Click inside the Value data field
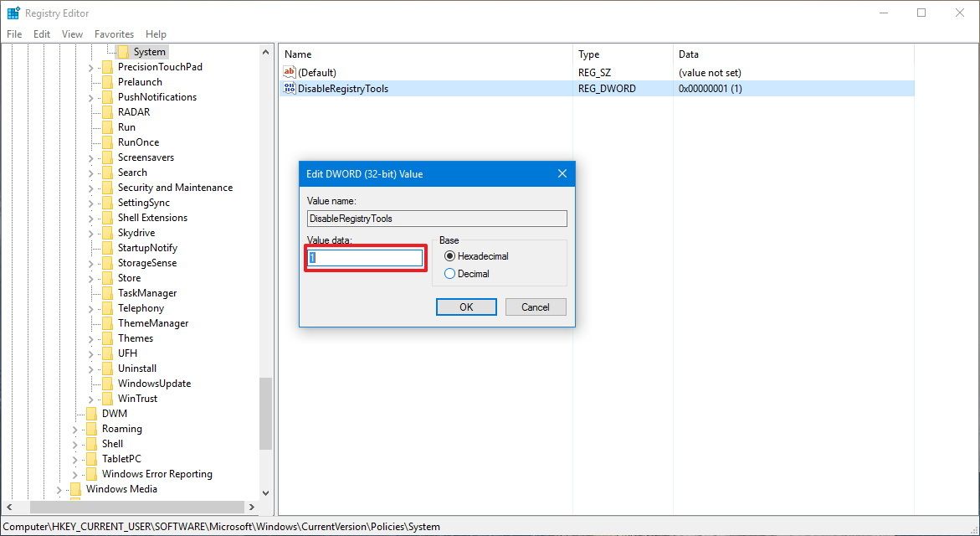 [364, 258]
